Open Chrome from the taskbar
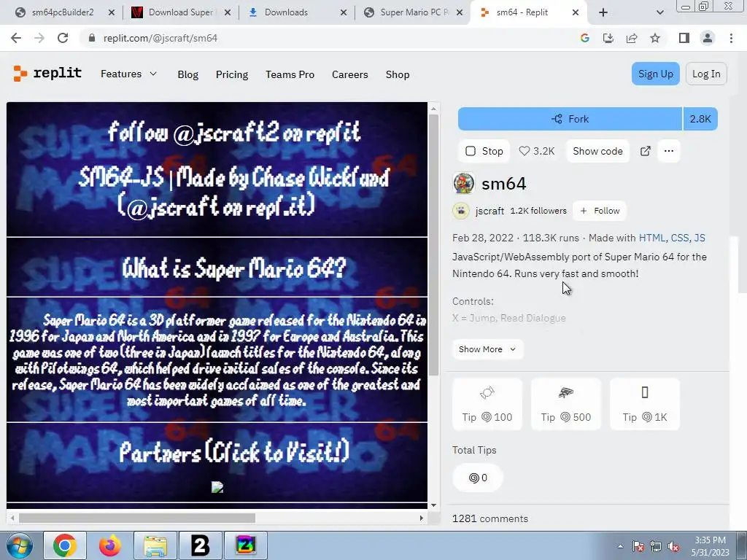 65,545
